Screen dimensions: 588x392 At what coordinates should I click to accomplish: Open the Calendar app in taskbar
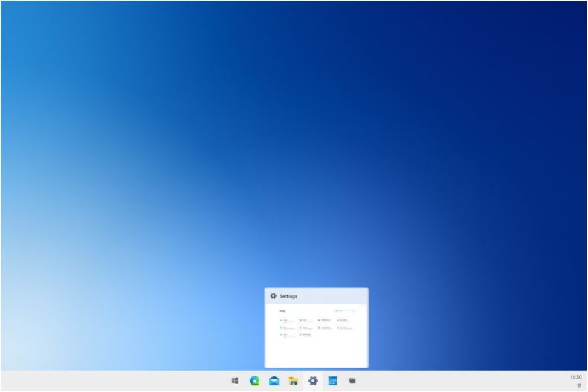tap(332, 381)
